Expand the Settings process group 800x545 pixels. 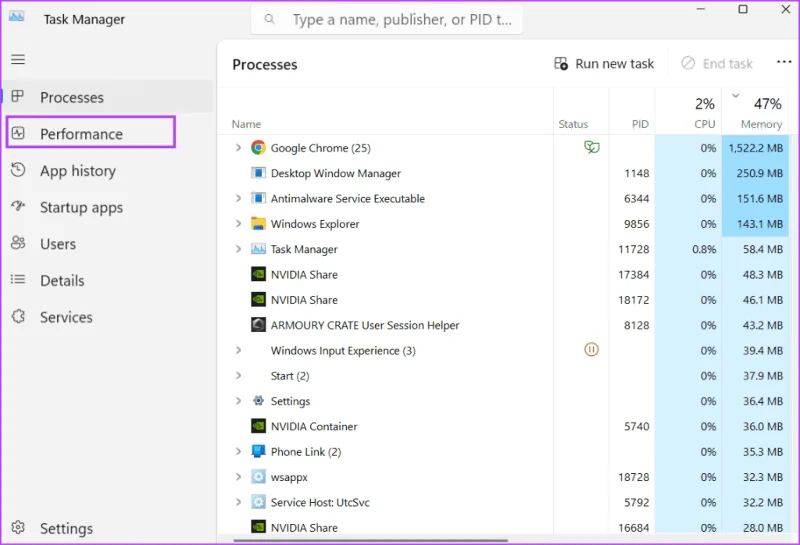(x=238, y=401)
